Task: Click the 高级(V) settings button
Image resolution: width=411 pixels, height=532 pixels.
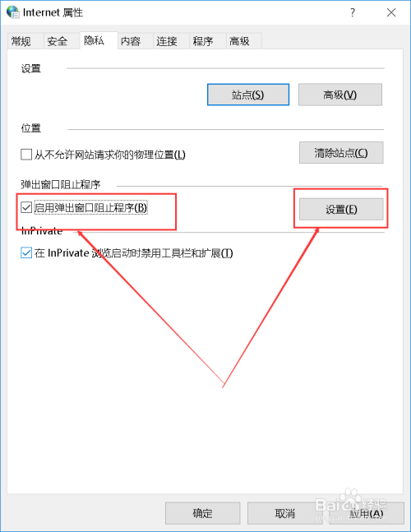Action: tap(340, 95)
